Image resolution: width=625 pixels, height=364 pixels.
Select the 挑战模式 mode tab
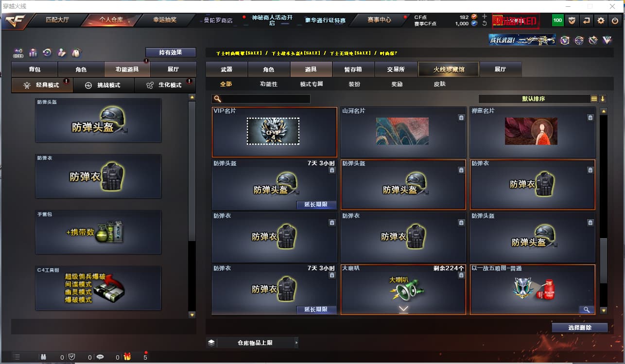[x=104, y=85]
